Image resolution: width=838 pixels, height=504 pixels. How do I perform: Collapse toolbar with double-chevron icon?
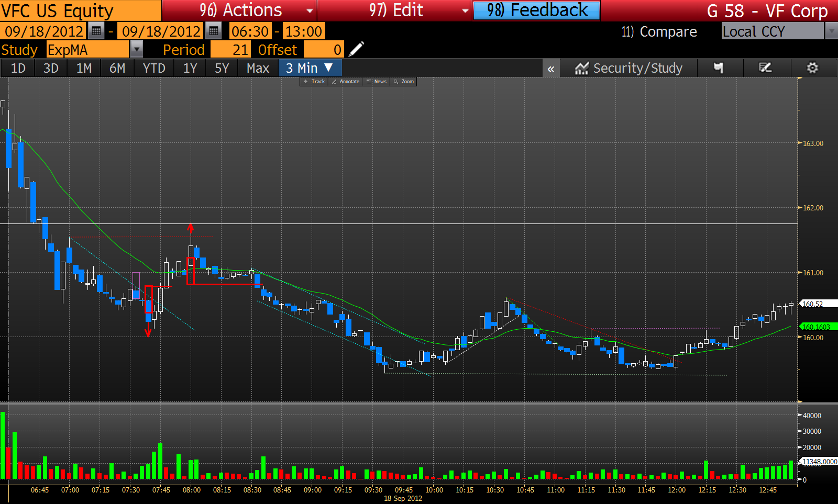click(551, 69)
